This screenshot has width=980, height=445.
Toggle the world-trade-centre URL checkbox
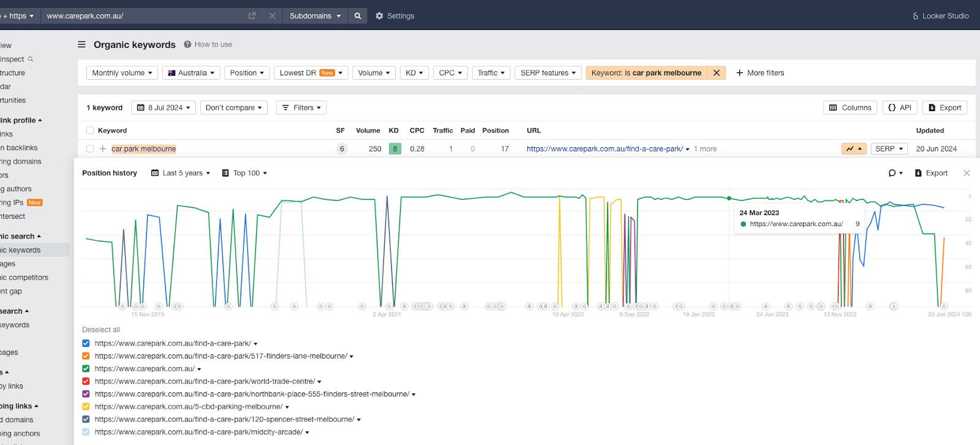(x=86, y=381)
